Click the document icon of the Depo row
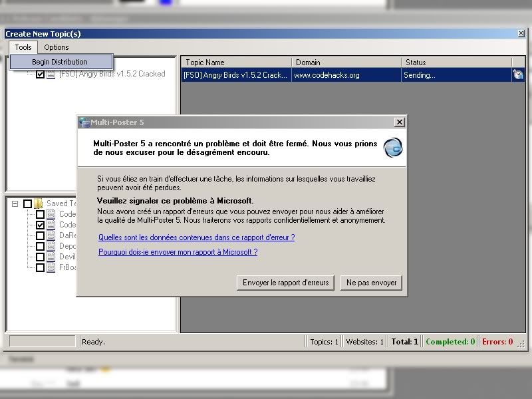 click(51, 246)
